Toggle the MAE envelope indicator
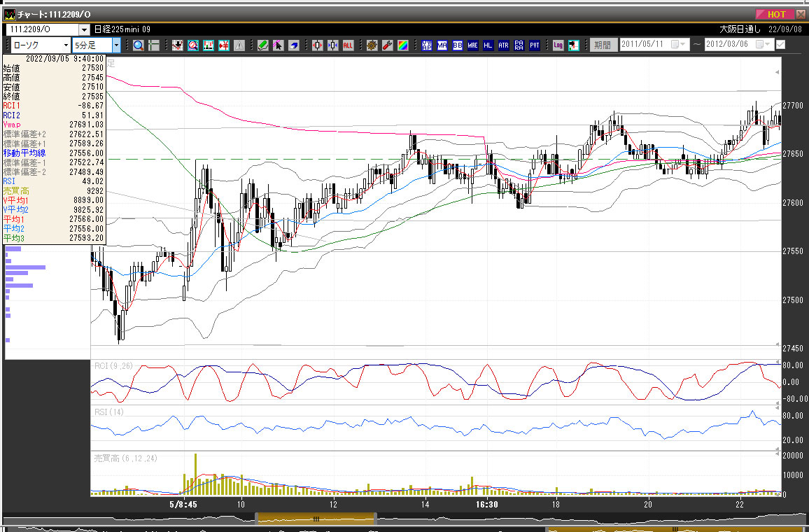Image resolution: width=809 pixels, height=532 pixels. tap(472, 45)
